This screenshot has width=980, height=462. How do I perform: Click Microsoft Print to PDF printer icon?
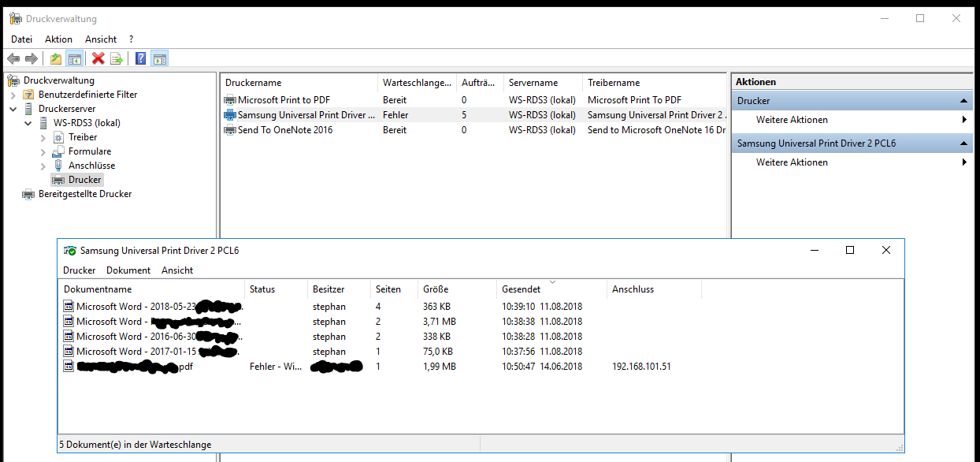pos(230,100)
